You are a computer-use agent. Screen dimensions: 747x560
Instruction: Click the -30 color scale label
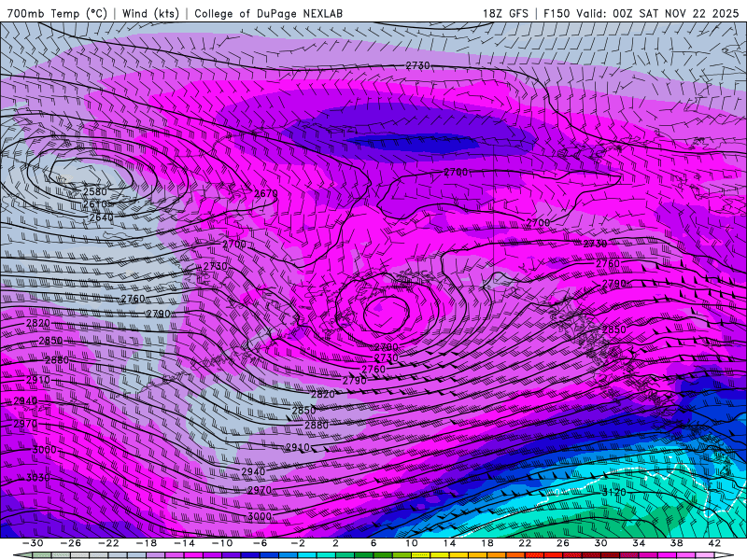click(x=33, y=543)
